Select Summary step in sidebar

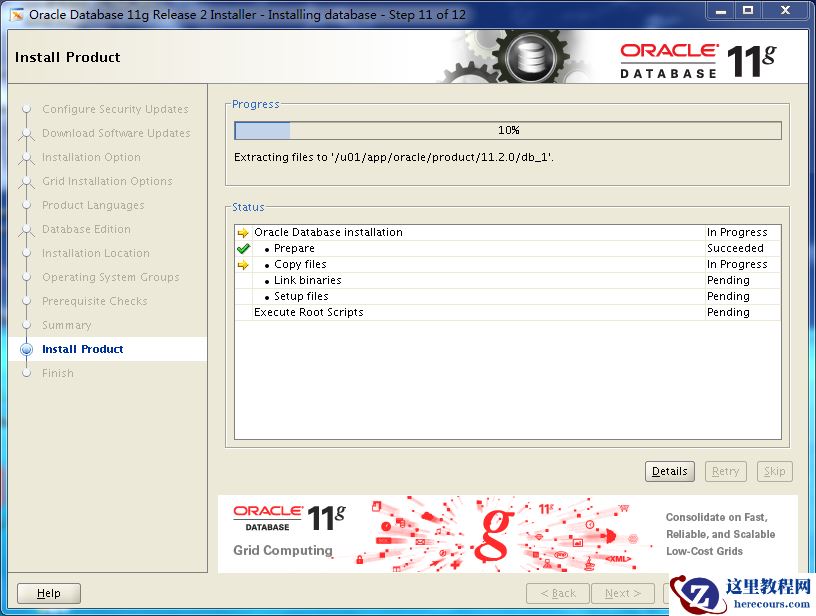[x=67, y=325]
